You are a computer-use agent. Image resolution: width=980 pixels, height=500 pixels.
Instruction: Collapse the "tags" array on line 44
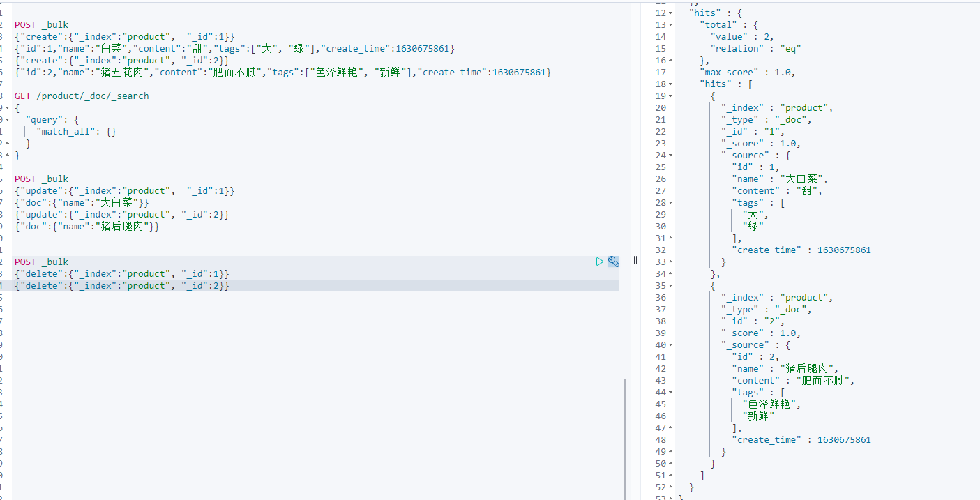[x=671, y=392]
